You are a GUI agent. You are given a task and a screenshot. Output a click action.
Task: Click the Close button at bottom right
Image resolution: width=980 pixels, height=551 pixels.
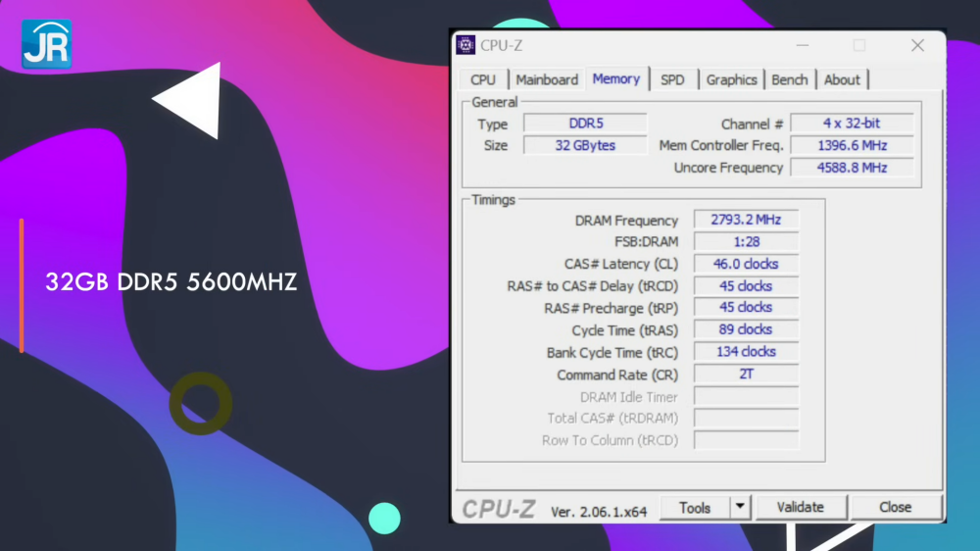tap(895, 507)
